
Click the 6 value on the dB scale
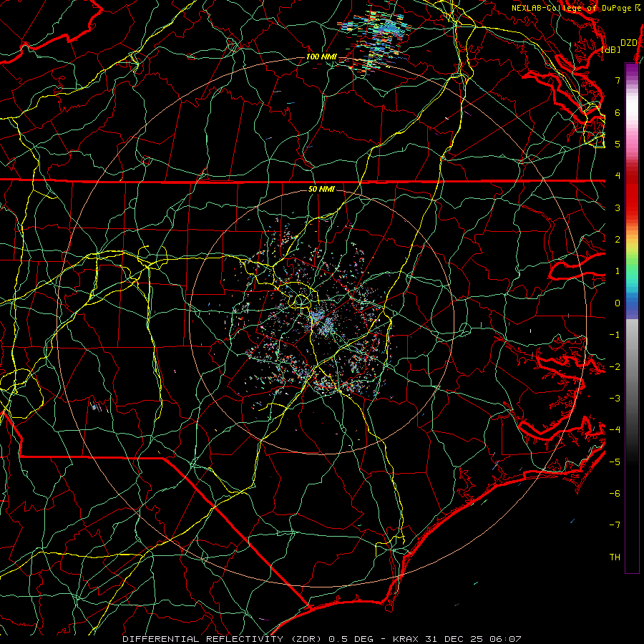618,112
